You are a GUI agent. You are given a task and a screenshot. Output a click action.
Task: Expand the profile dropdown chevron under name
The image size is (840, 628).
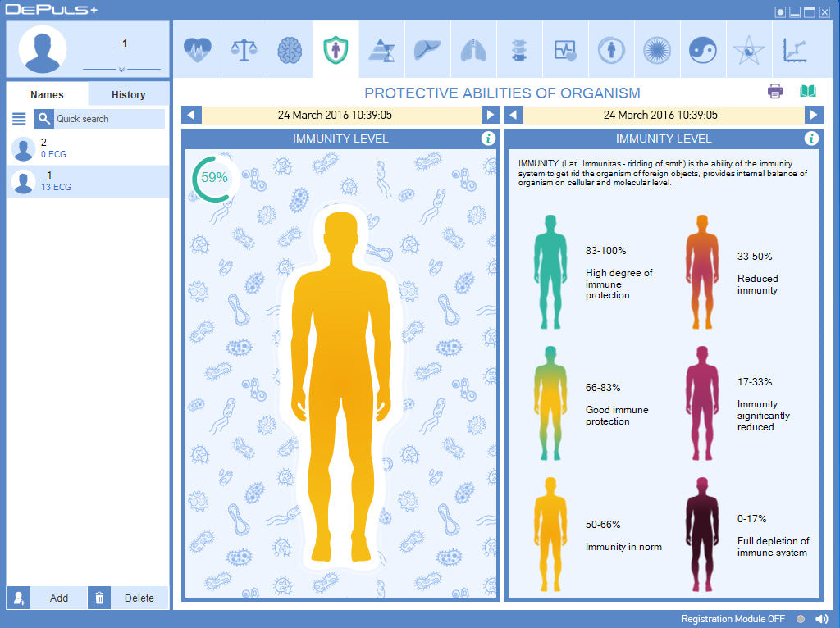(121, 70)
